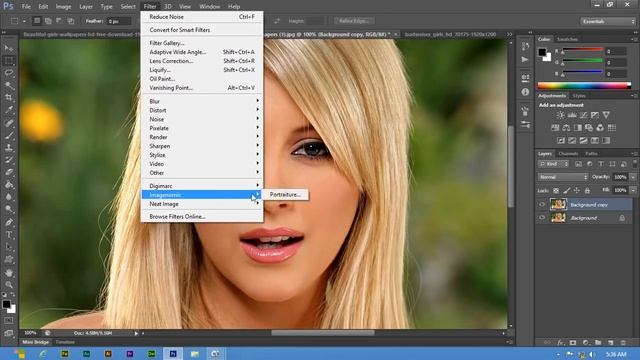Add a Levels adjustment layer
The image size is (640, 360).
click(572, 115)
